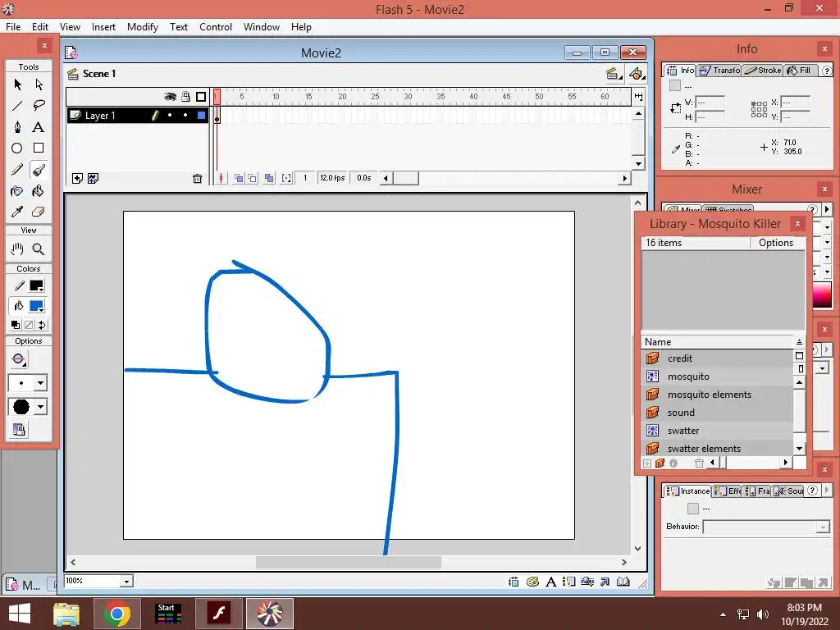Select the Ink Bottle tool

17,191
